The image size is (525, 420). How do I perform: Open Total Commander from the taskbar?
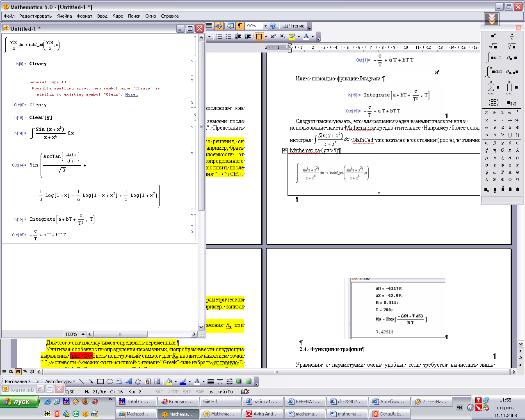tap(135, 402)
